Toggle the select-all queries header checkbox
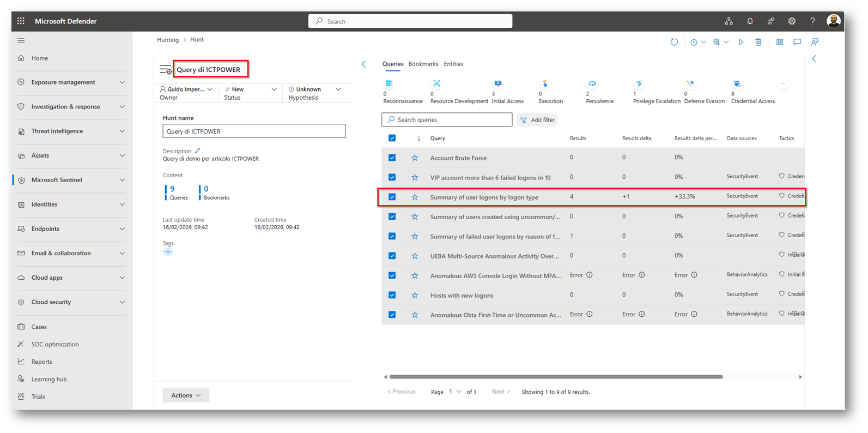Screen dimensions: 868x433 [392, 139]
